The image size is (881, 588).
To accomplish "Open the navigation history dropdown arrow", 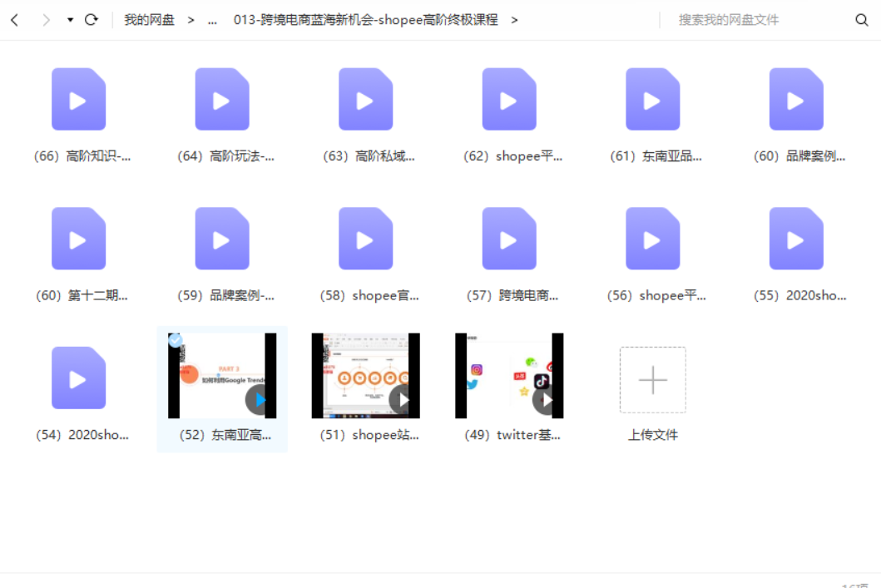I will point(70,20).
